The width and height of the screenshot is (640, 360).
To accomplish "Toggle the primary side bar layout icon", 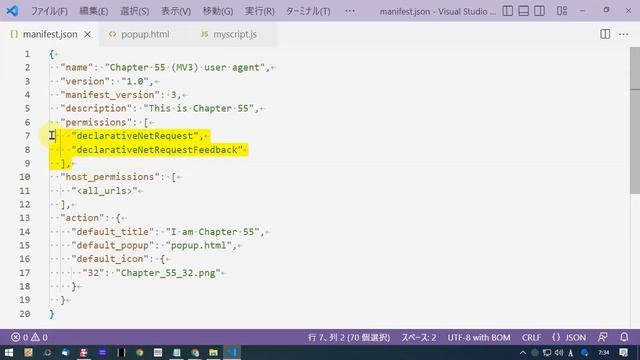I will 508,11.
